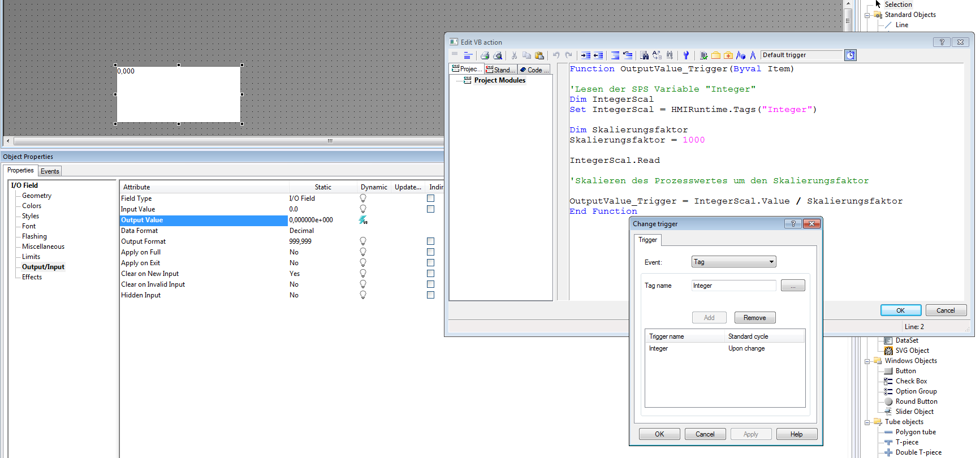Switch to the Events tab

tap(50, 171)
